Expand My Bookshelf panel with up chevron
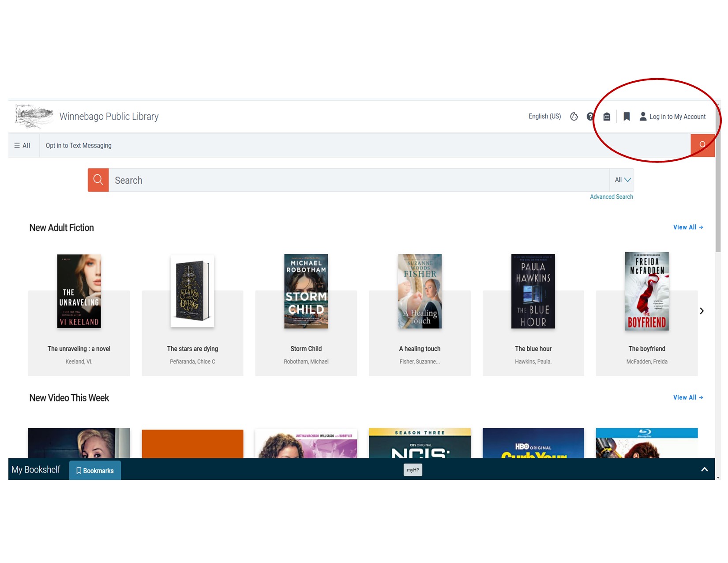Viewport: 728px width, 563px height. point(704,469)
